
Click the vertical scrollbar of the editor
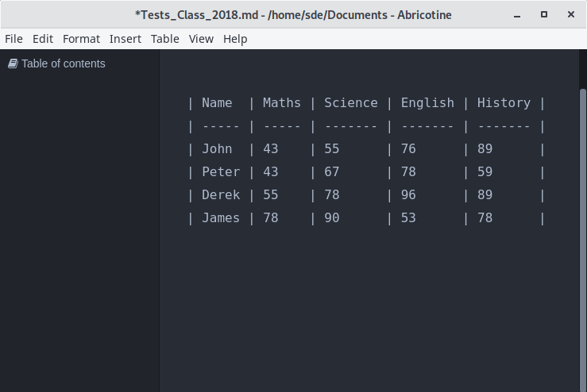click(x=582, y=240)
